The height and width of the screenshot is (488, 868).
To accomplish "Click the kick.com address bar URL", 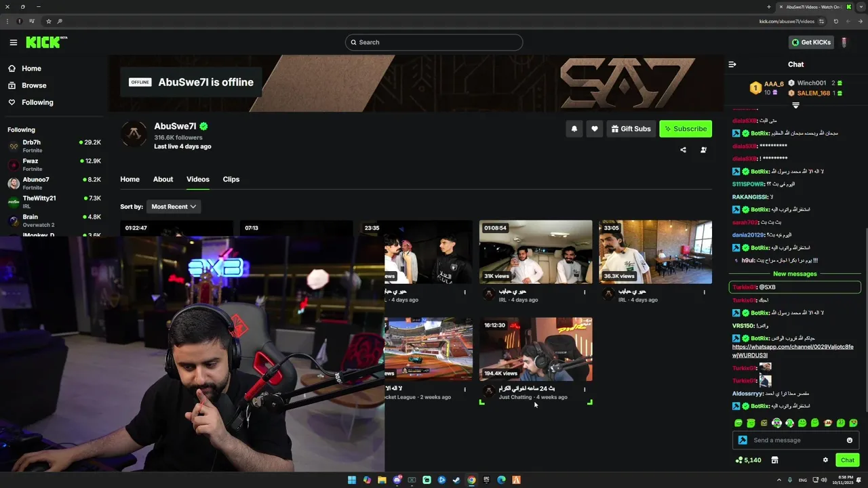I will tap(787, 21).
